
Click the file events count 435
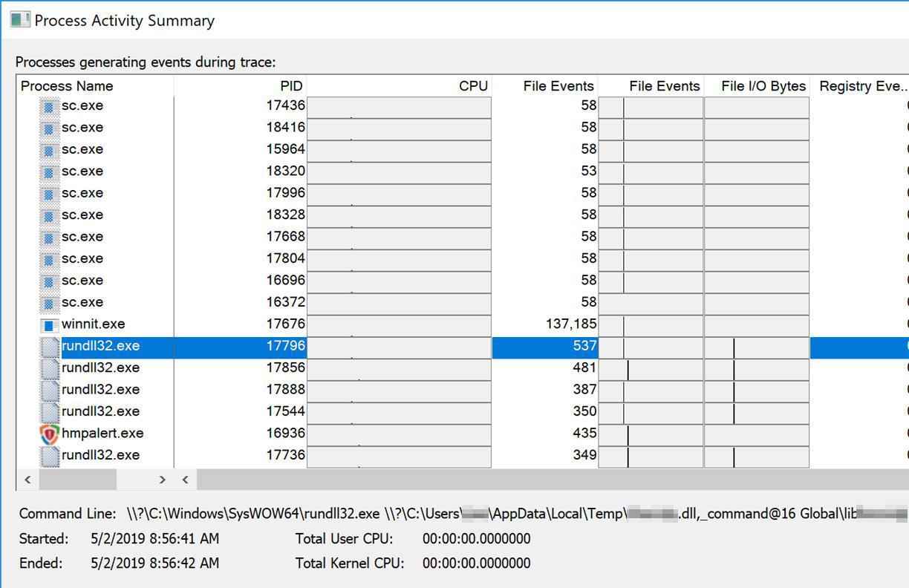(584, 434)
